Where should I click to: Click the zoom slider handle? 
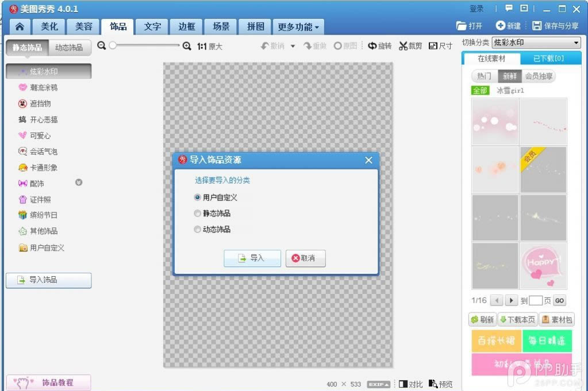click(x=113, y=45)
